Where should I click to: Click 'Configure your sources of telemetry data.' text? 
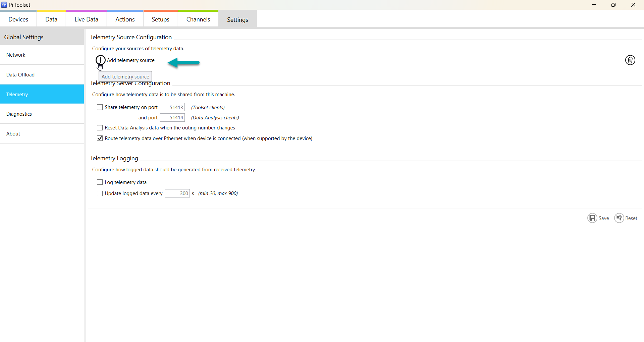(138, 49)
